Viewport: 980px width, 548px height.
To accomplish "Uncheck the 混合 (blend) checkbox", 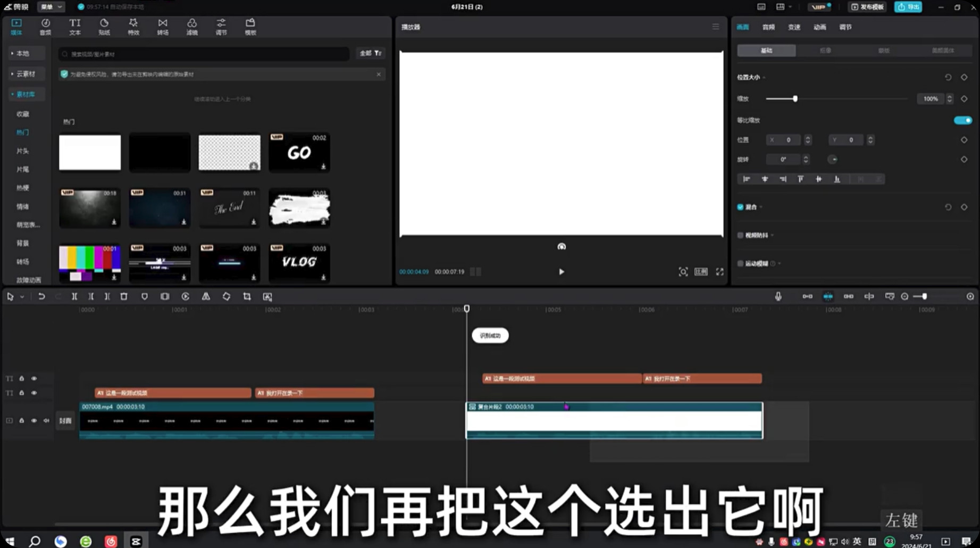I will pyautogui.click(x=740, y=207).
